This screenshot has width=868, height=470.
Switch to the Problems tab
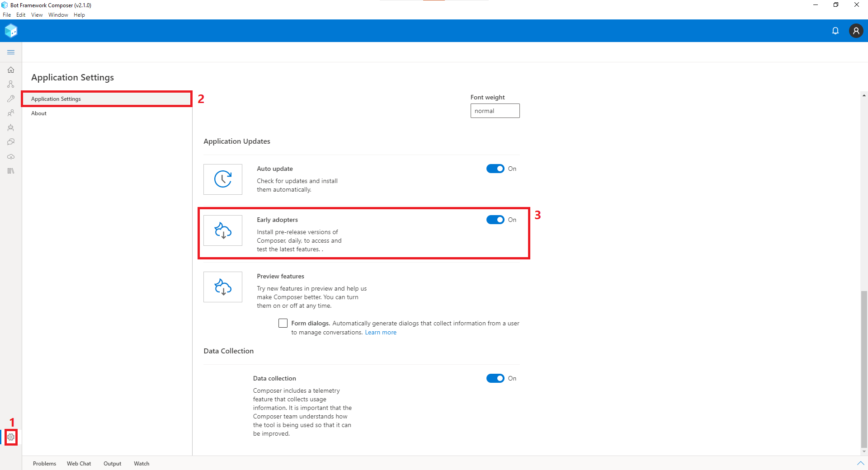[45, 464]
